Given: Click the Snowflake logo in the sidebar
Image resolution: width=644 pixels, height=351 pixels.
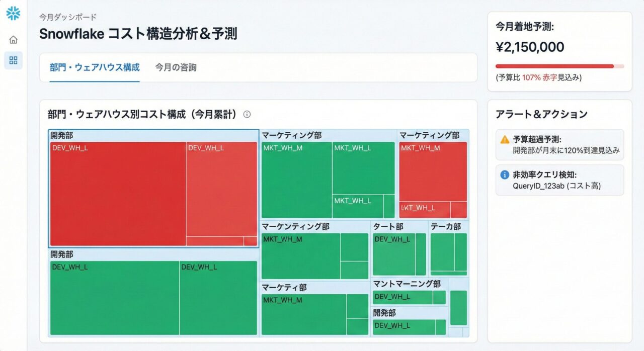Looking at the screenshot, I should pos(13,14).
